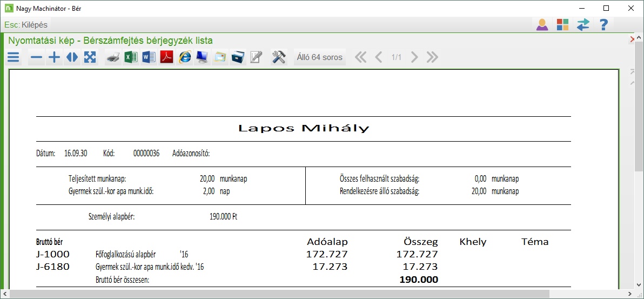Export the payslip list to Excel
This screenshot has width=644, height=299.
[x=131, y=57]
